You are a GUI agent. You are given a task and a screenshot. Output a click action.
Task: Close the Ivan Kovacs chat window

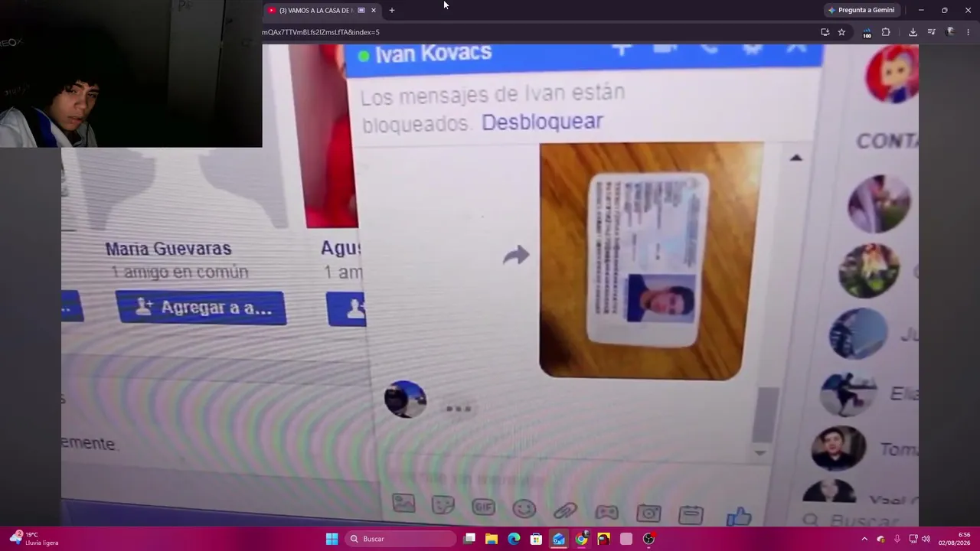pos(796,47)
